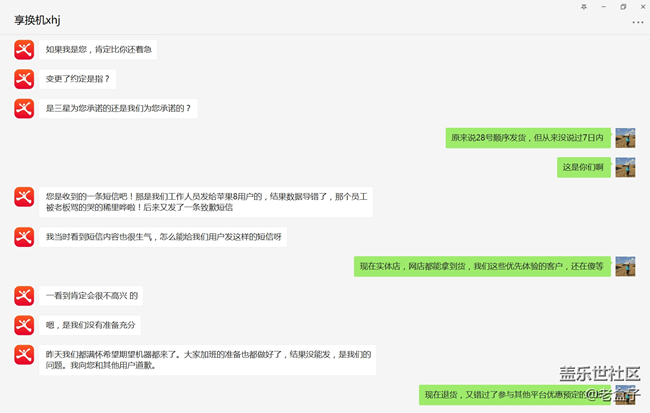Select message 我当时看到短信内容也很生气
This screenshot has width=650, height=413.
coord(163,237)
